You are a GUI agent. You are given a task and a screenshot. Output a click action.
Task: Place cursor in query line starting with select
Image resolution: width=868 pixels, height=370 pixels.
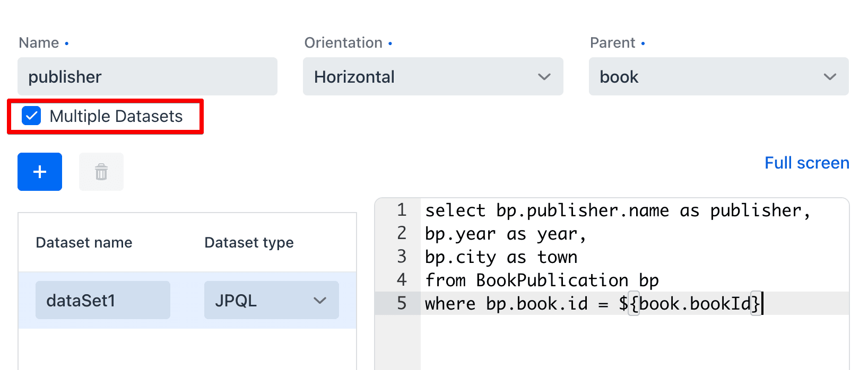(617, 210)
